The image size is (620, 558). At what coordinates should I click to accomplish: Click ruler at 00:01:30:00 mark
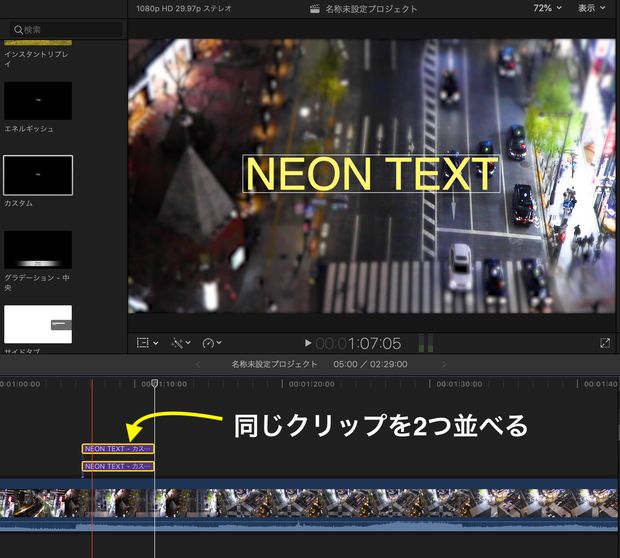pyautogui.click(x=459, y=384)
